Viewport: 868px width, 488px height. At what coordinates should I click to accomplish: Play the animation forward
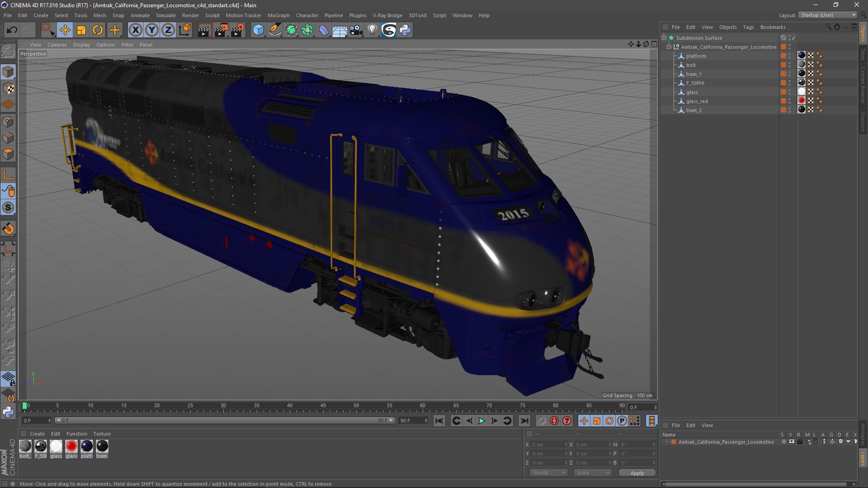(482, 421)
